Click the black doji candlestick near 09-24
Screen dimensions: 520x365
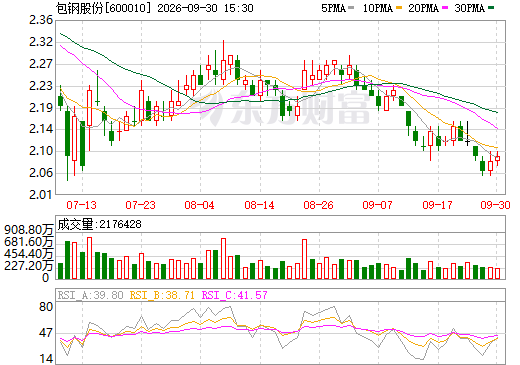coord(468,134)
